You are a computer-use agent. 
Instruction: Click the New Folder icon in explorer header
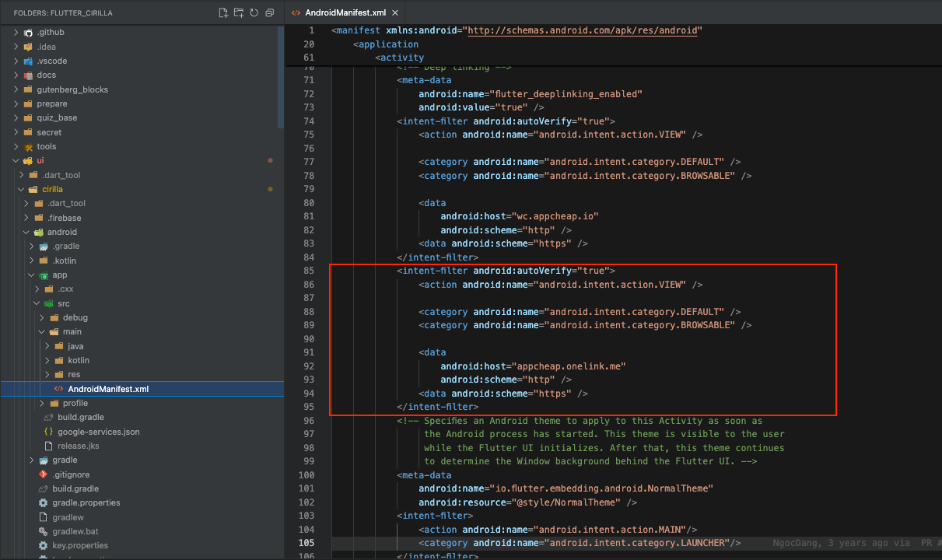[x=239, y=13]
